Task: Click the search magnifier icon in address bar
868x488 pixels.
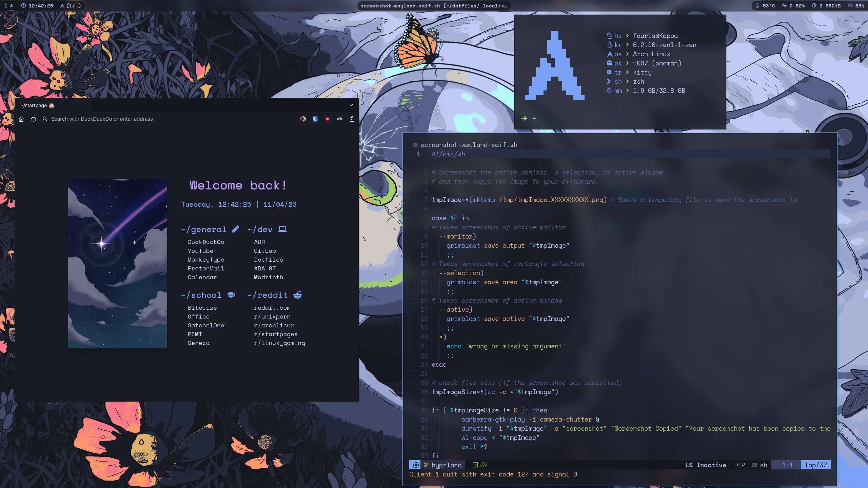Action: pos(45,119)
